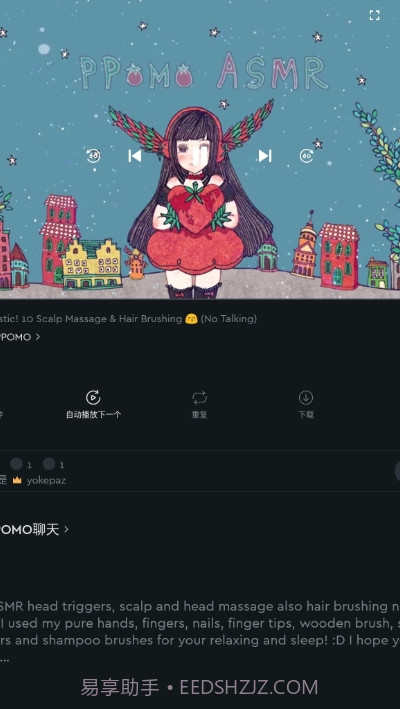Jump forward 60 seconds
Screen dimensions: 400x709
coord(306,156)
